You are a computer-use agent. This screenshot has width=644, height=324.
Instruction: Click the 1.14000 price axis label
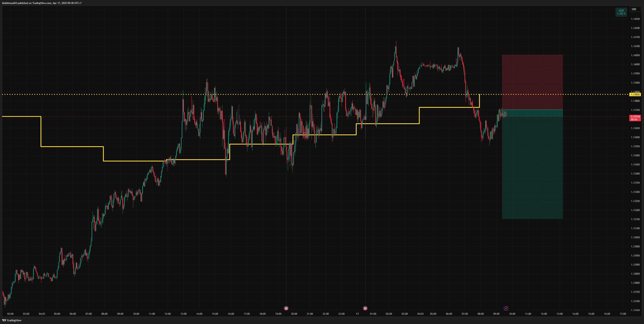point(635,64)
